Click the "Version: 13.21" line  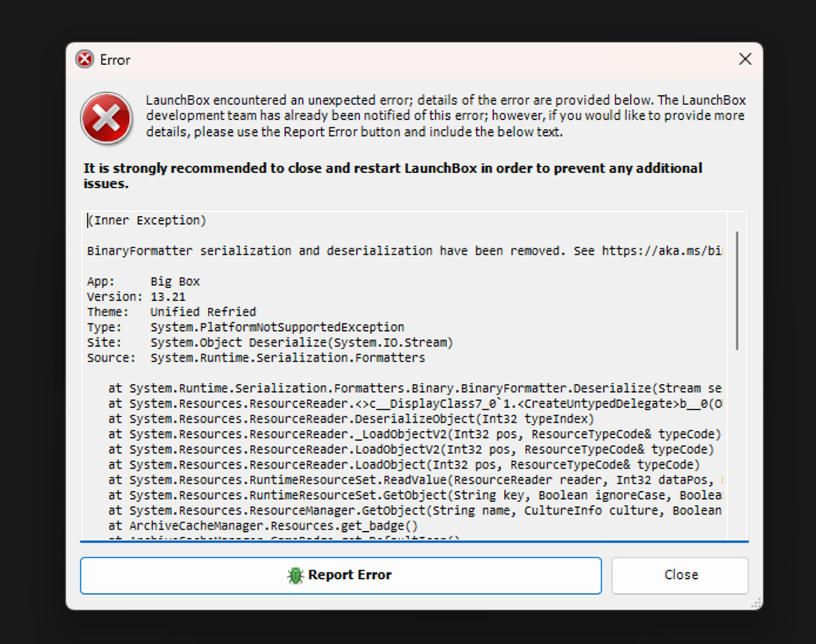click(136, 297)
